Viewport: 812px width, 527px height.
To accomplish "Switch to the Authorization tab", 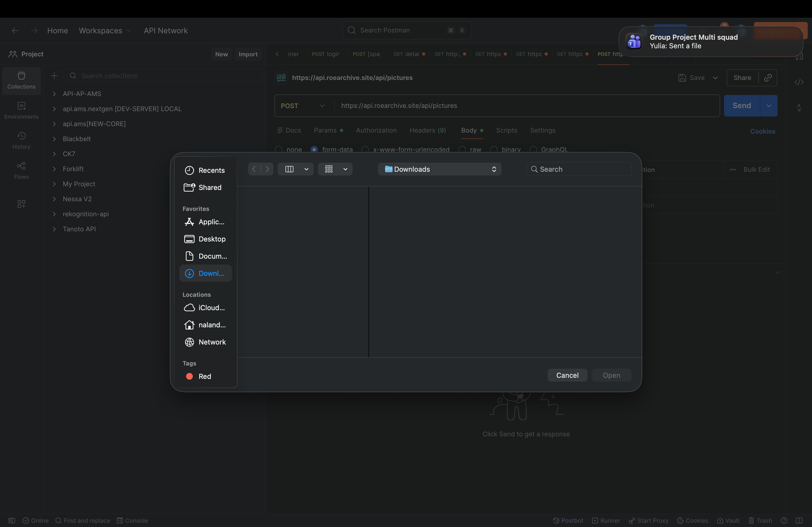I will [x=376, y=130].
